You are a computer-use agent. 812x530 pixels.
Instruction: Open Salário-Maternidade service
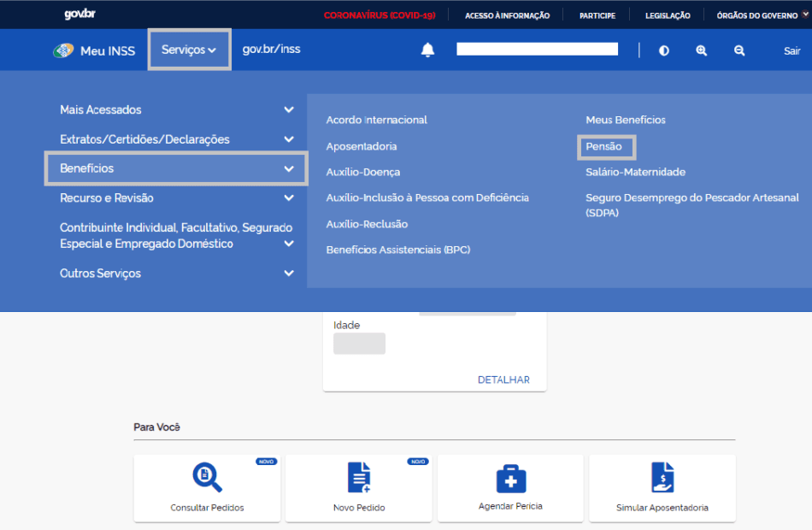pos(635,172)
